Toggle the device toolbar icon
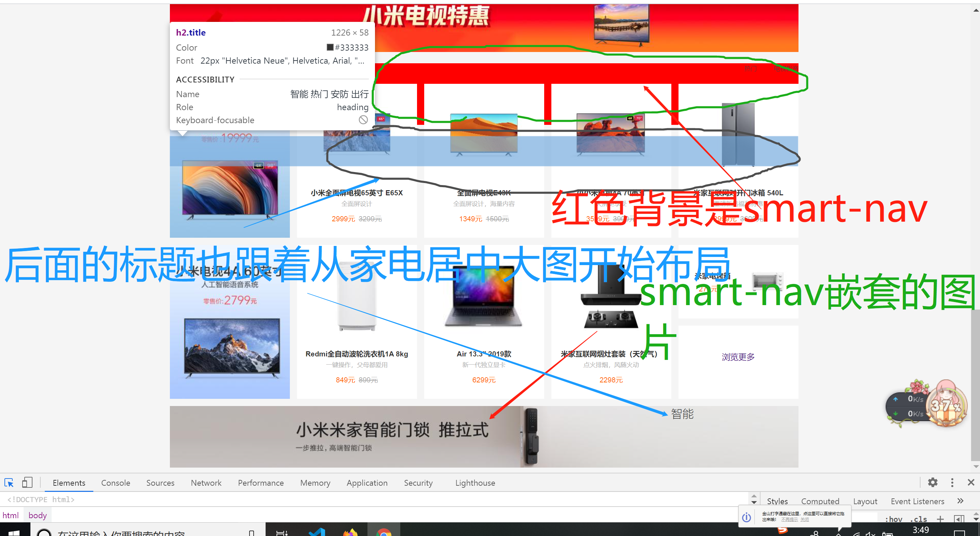This screenshot has width=980, height=536. (27, 483)
